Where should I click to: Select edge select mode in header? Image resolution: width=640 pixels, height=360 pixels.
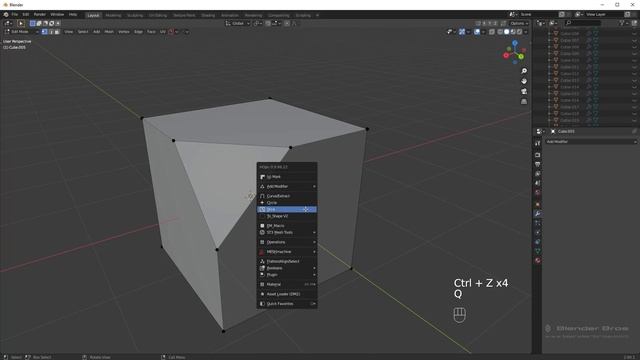click(51, 31)
